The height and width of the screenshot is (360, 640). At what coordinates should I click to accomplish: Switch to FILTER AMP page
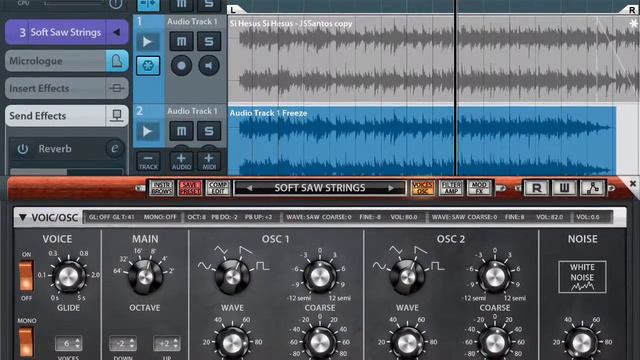(x=451, y=188)
